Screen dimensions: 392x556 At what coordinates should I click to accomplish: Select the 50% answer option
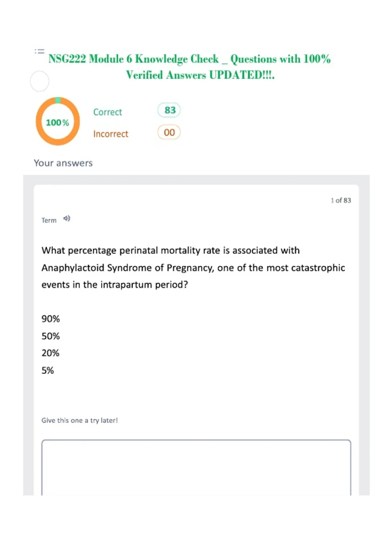coord(51,336)
